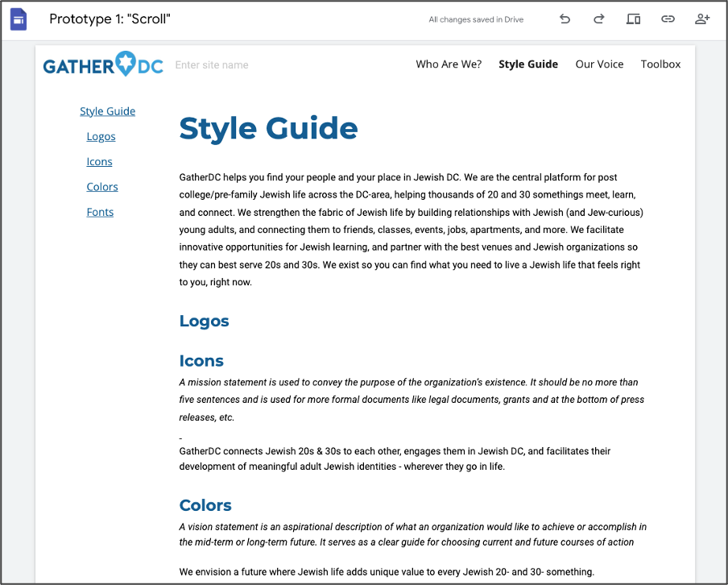The width and height of the screenshot is (728, 585).
Task: Select the 'Logos' section heading
Action: pos(205,321)
